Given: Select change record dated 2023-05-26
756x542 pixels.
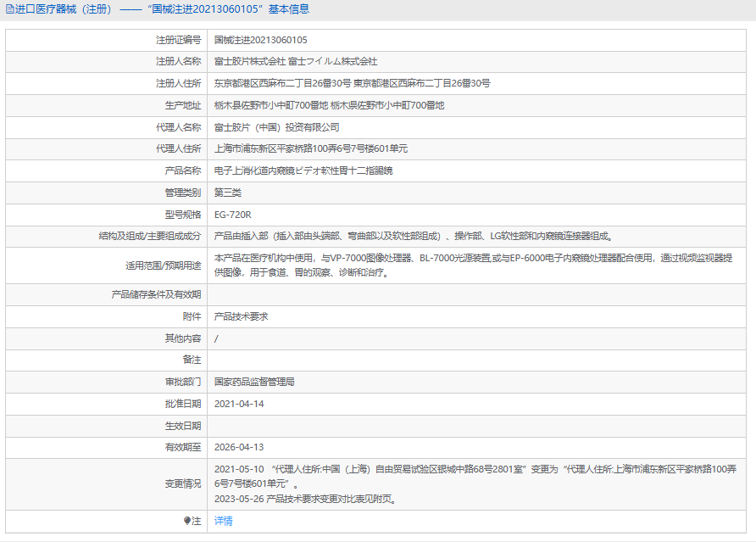Looking at the screenshot, I should click(x=306, y=499).
